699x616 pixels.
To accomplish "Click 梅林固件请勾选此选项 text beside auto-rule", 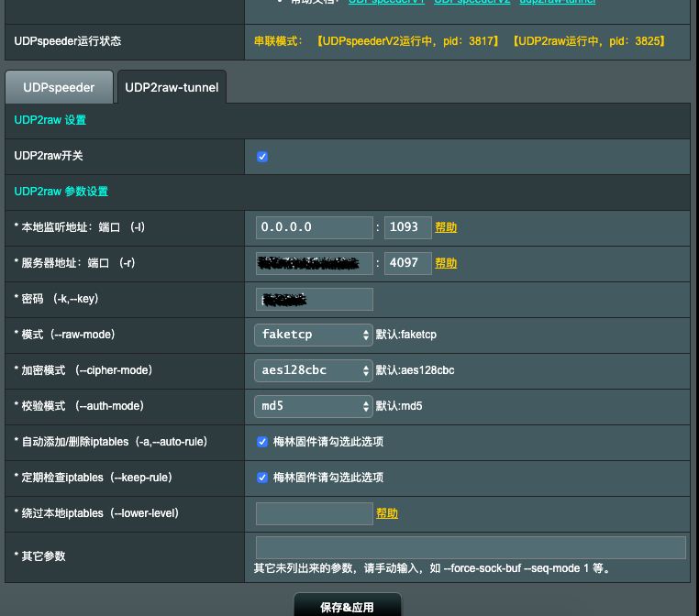I will click(x=328, y=442).
